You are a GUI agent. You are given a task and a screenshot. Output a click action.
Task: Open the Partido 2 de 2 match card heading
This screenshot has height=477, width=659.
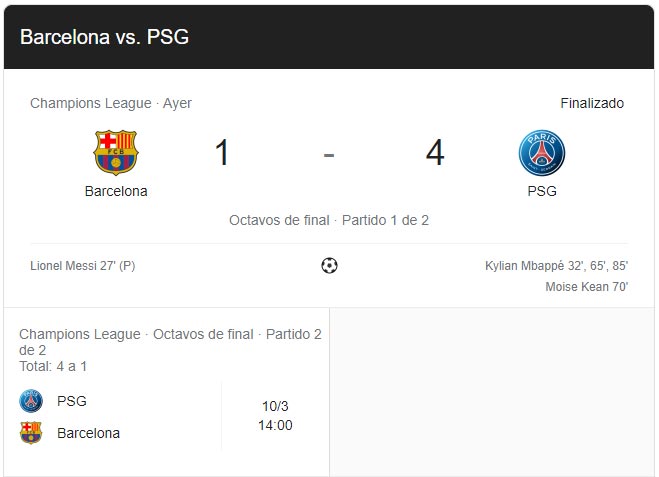point(170,342)
